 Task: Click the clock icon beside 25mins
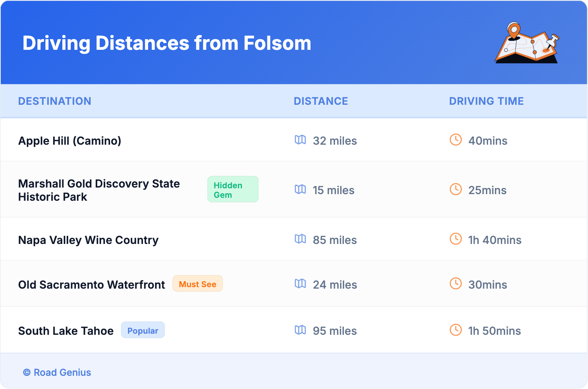pos(456,189)
